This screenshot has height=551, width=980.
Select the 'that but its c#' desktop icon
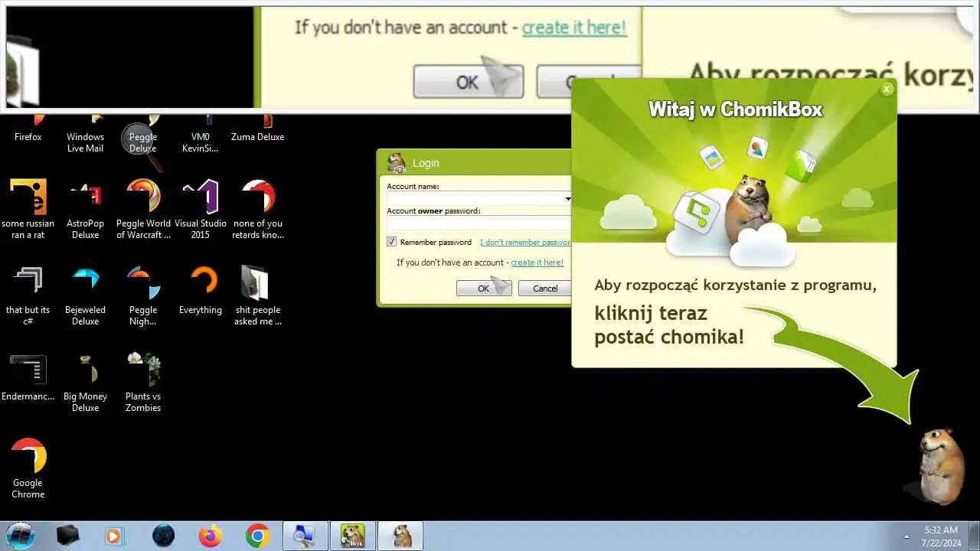pos(28,295)
